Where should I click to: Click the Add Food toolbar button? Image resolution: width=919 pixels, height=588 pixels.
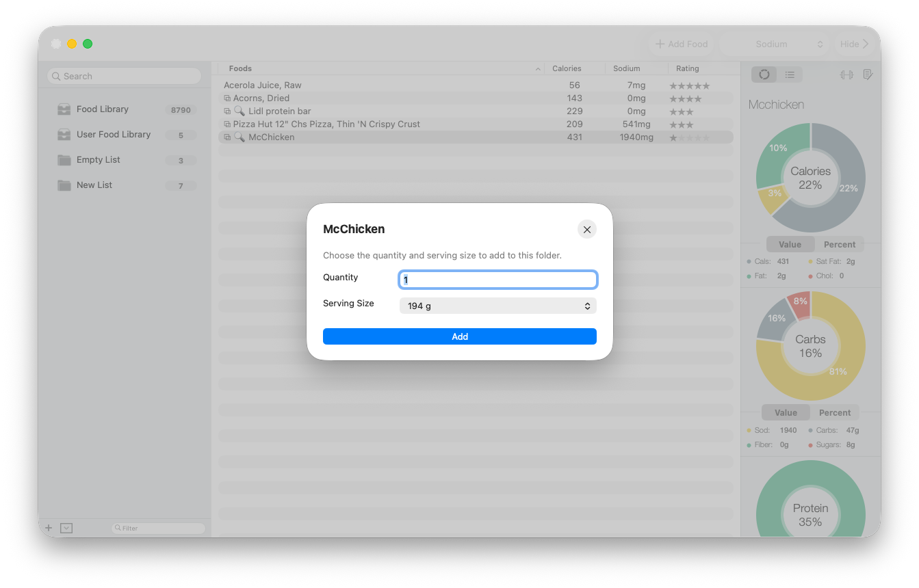[x=682, y=44]
